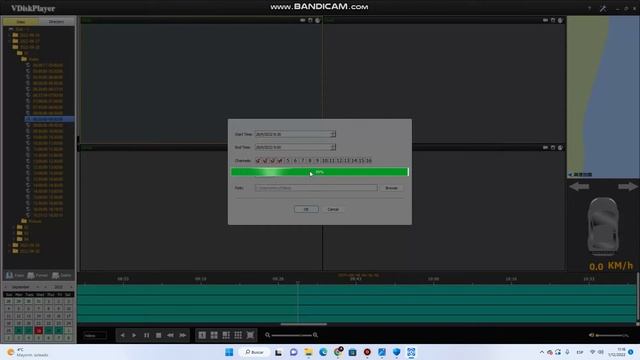Image resolution: width=640 pixels, height=360 pixels.
Task: Stop the video playback
Action: pyautogui.click(x=158, y=335)
